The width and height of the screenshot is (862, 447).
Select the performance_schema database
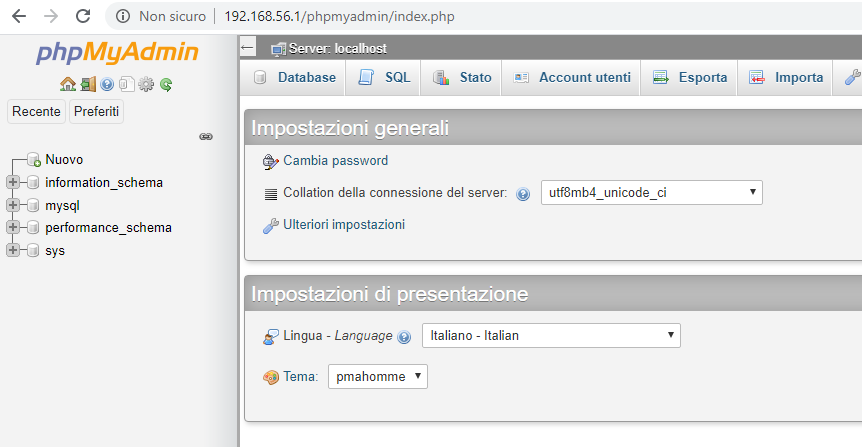click(x=108, y=228)
